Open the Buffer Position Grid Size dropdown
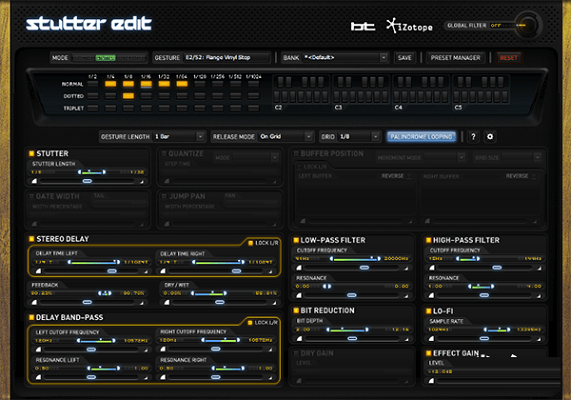This screenshot has width=571, height=400. pyautogui.click(x=521, y=157)
